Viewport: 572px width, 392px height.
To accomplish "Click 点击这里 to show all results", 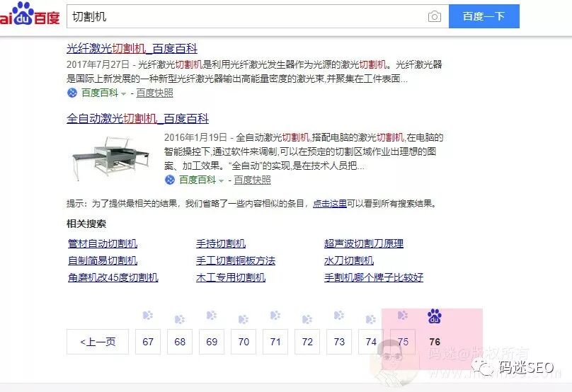I will (330, 204).
